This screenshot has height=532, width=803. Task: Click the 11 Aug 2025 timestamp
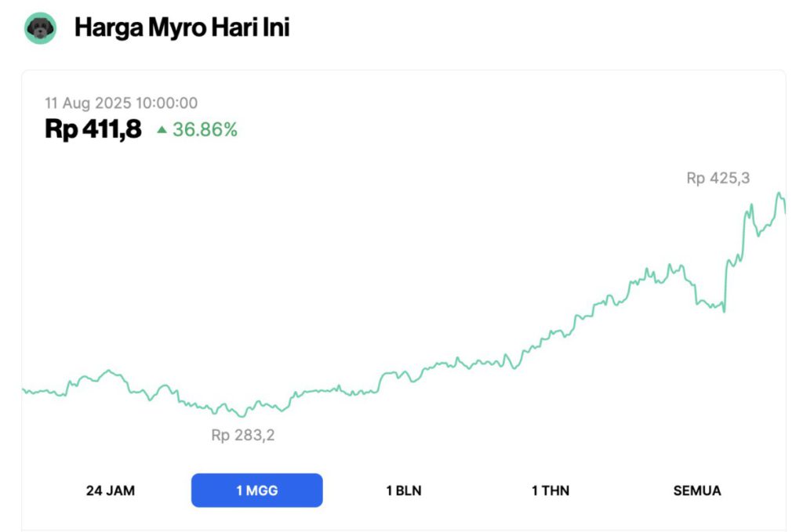click(x=121, y=103)
